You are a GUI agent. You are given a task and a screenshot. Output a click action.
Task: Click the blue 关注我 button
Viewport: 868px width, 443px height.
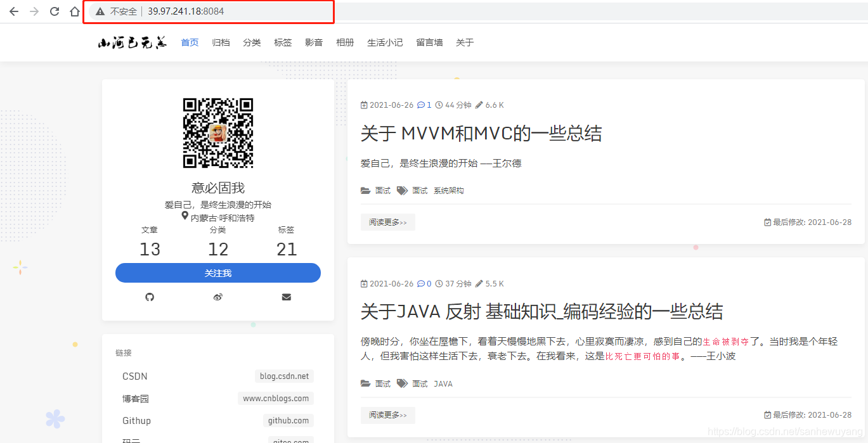(x=218, y=273)
